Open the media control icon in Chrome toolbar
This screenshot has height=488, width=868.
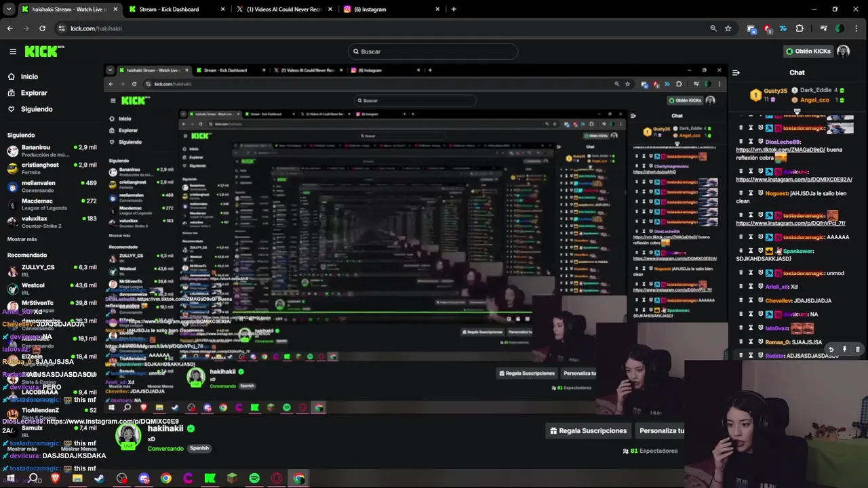(824, 28)
